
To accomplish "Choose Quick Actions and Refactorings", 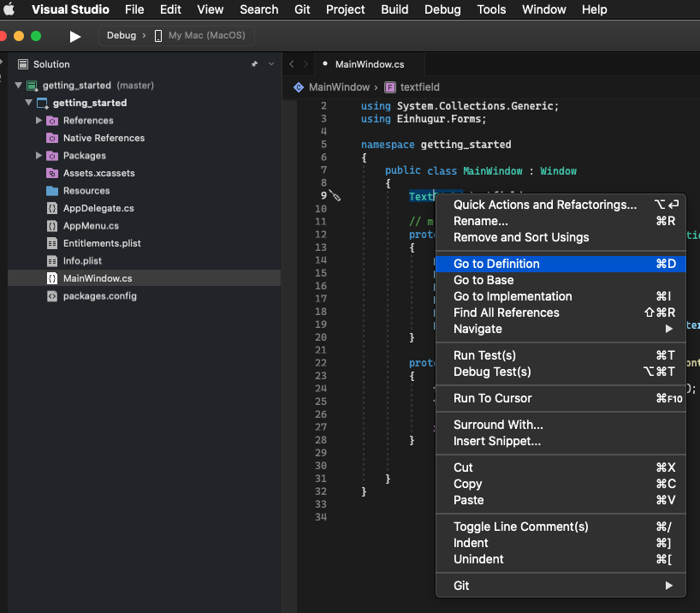I will [561, 205].
